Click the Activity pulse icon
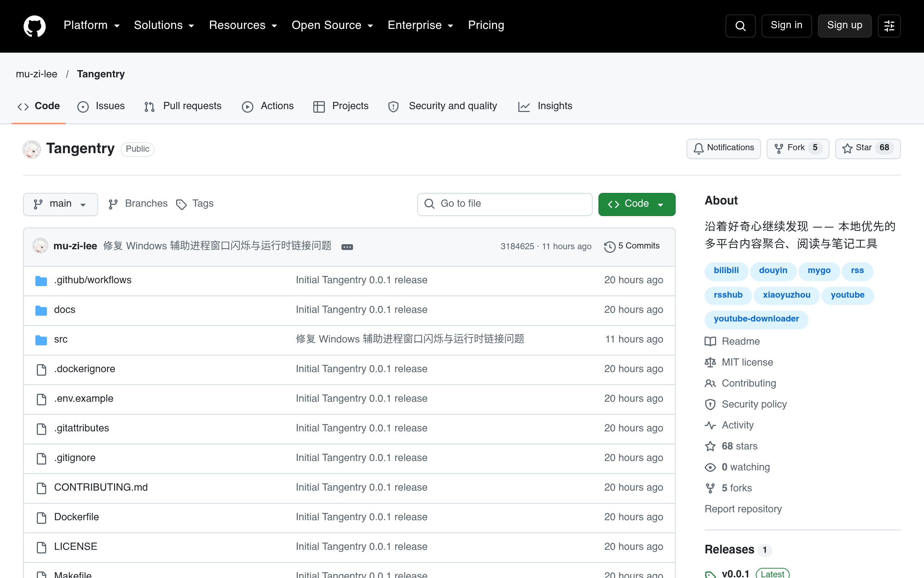The image size is (924, 578). 710,425
